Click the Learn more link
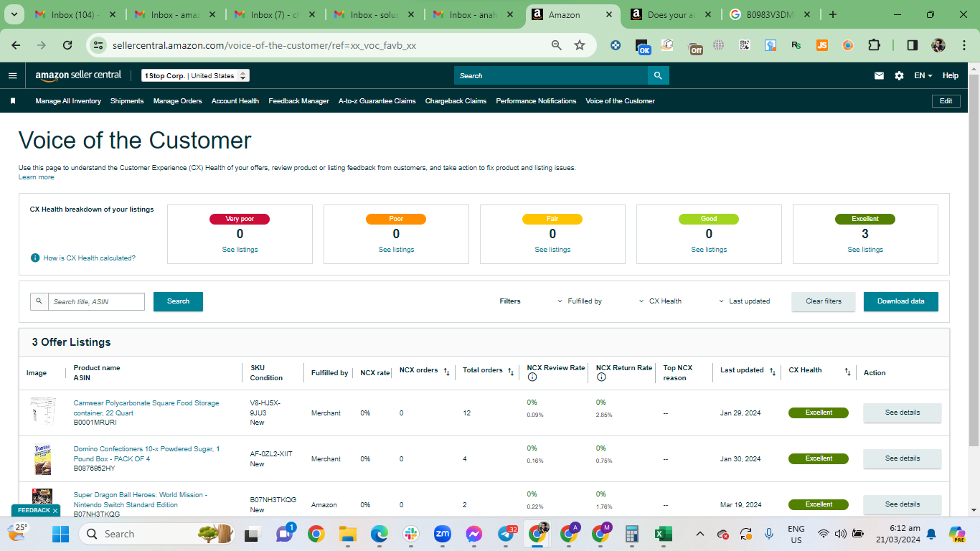This screenshot has width=980, height=551. coord(36,177)
